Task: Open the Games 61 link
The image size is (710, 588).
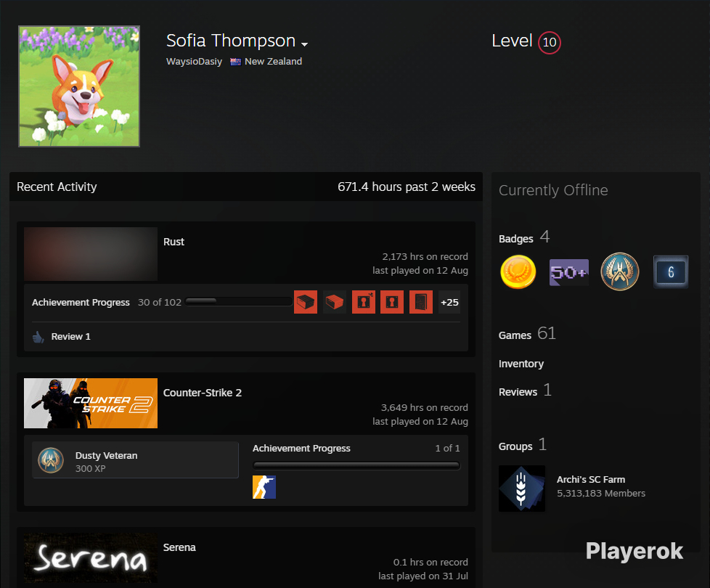Action: pos(527,334)
